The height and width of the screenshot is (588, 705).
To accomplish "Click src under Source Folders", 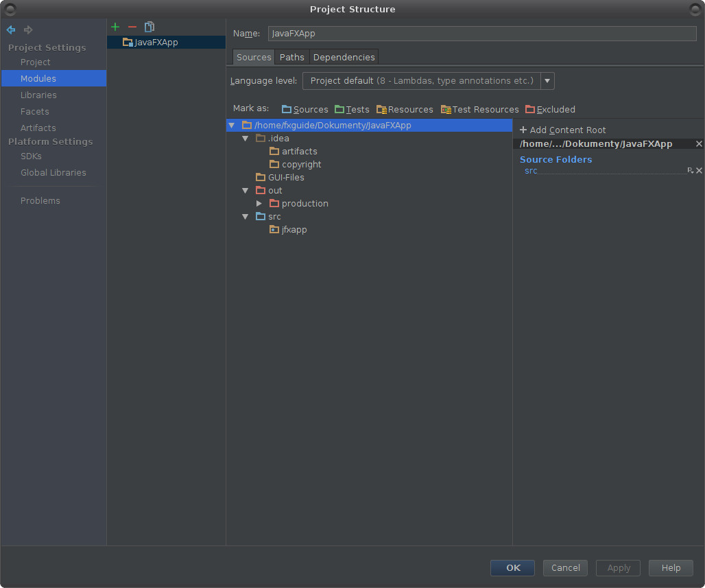I will [x=531, y=171].
